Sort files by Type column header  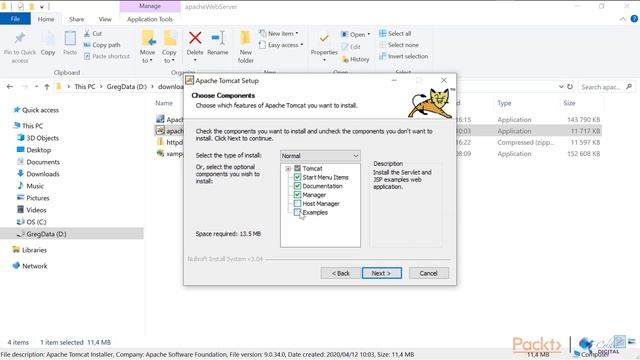(x=504, y=103)
